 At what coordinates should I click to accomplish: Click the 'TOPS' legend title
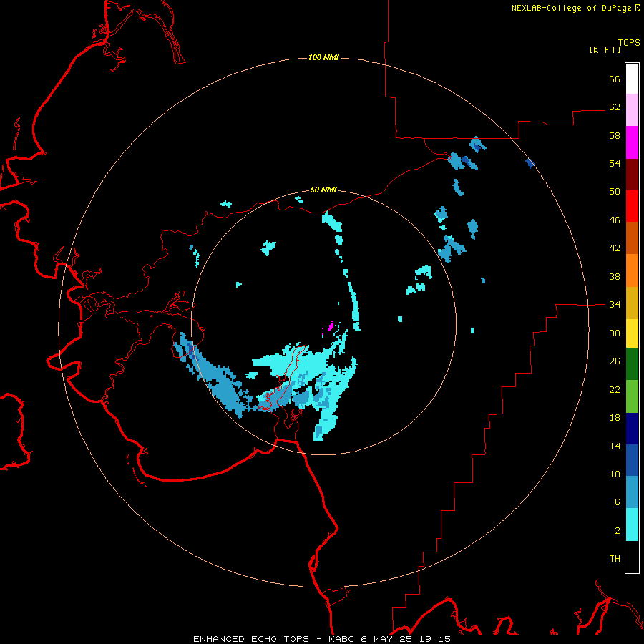[x=629, y=42]
